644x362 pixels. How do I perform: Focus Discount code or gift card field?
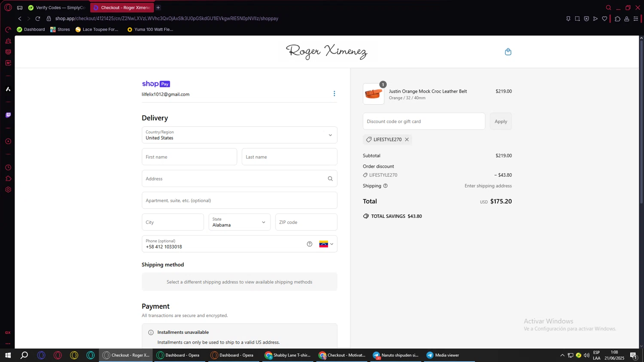[x=424, y=121]
